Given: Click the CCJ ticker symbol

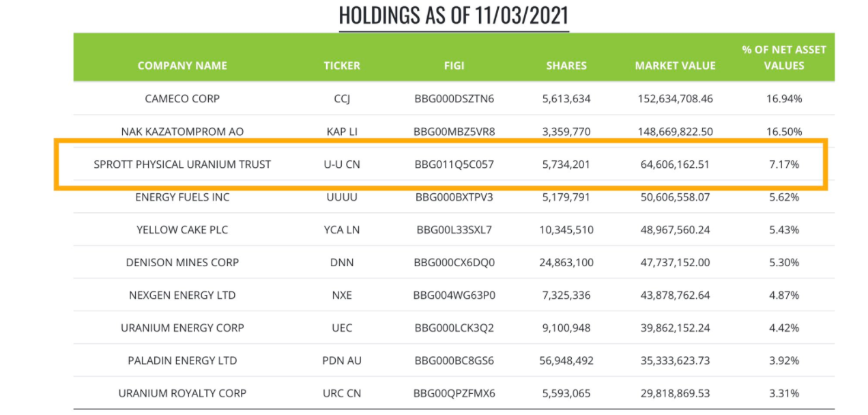Looking at the screenshot, I should pos(342,98).
